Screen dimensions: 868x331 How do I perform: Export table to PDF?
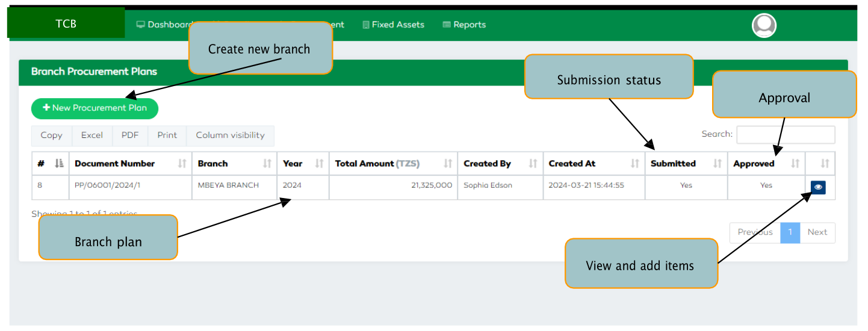coord(130,135)
